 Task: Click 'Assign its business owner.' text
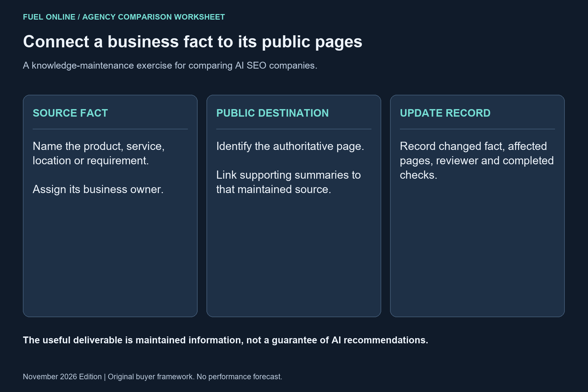[x=98, y=189]
